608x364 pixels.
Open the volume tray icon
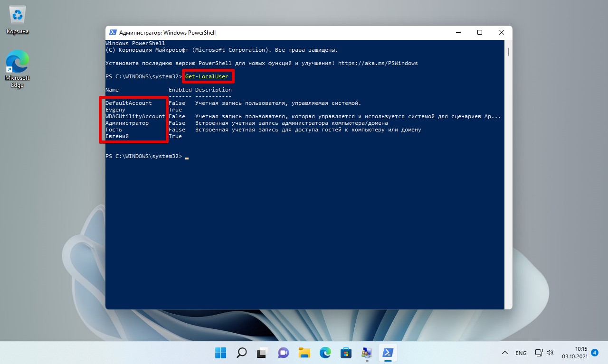(550, 353)
